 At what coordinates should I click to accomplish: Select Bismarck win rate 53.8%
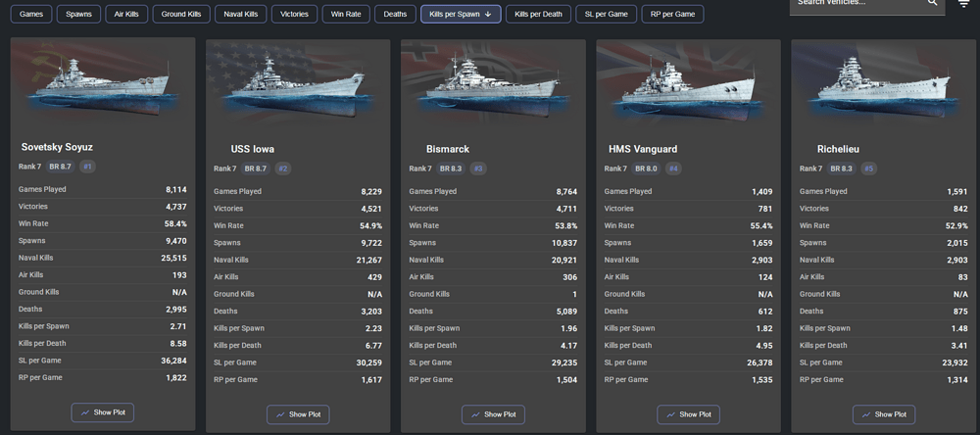click(x=566, y=225)
